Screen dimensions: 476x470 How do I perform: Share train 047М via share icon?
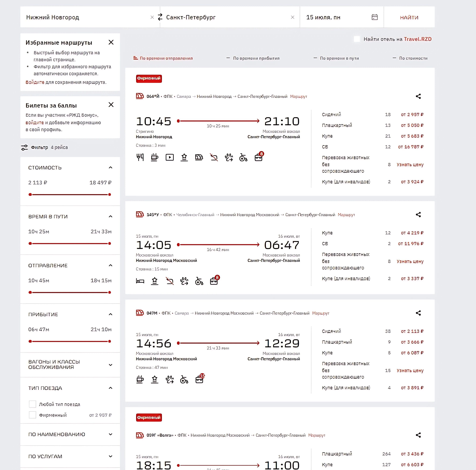(418, 313)
